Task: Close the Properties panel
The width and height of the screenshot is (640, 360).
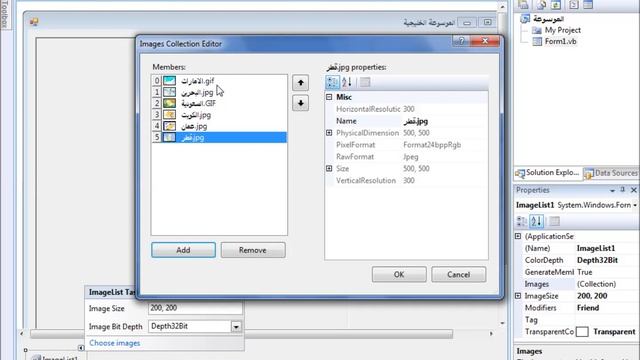Action: [x=633, y=190]
